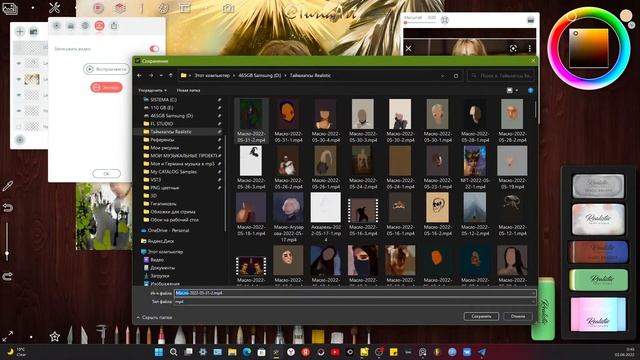Click the Воспроизвести play button
Screen dimensions: 640x360
click(x=107, y=69)
